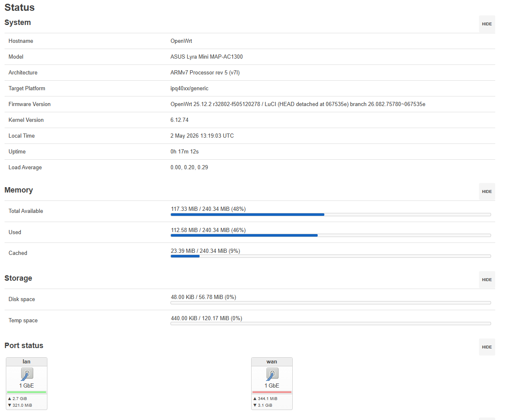Hide the System section
Screen dimensions: 521x420
tap(487, 24)
